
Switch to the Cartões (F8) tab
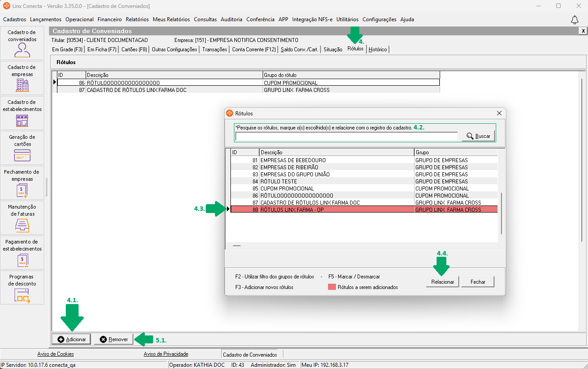134,49
